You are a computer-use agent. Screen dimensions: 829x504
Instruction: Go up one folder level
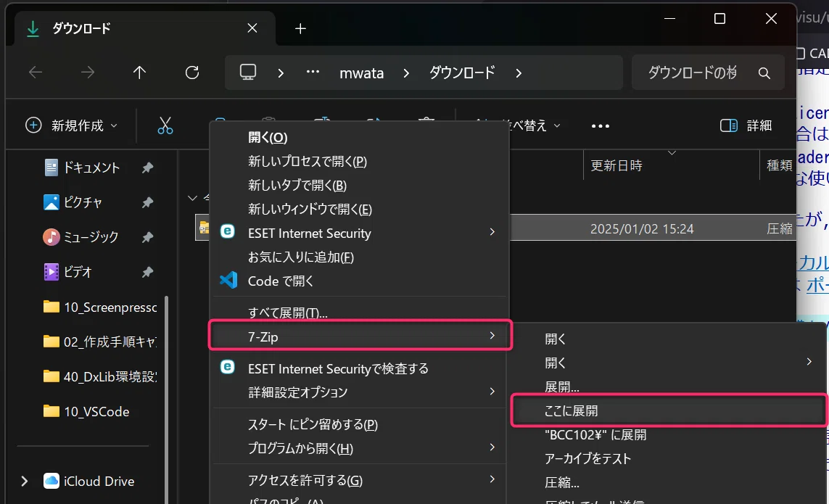[139, 73]
